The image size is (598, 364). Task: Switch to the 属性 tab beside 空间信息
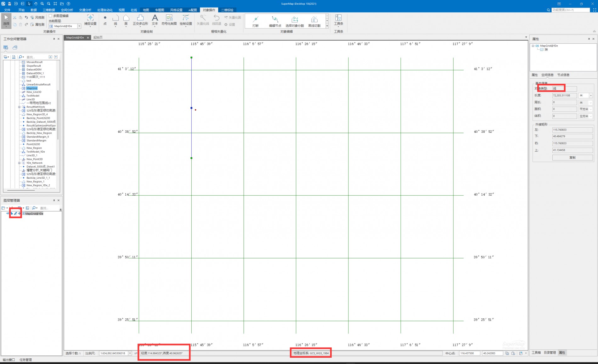(534, 75)
